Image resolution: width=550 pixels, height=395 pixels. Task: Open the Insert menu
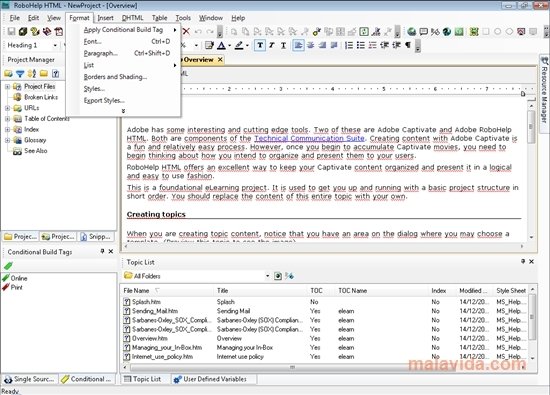(105, 18)
